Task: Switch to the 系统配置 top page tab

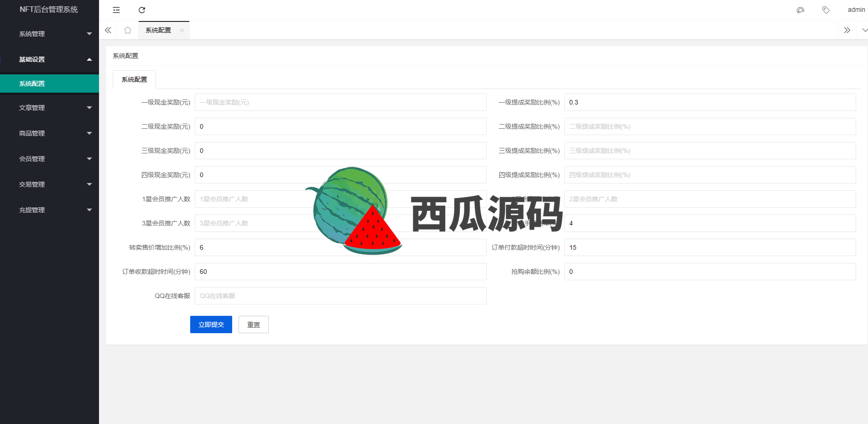Action: tap(158, 30)
